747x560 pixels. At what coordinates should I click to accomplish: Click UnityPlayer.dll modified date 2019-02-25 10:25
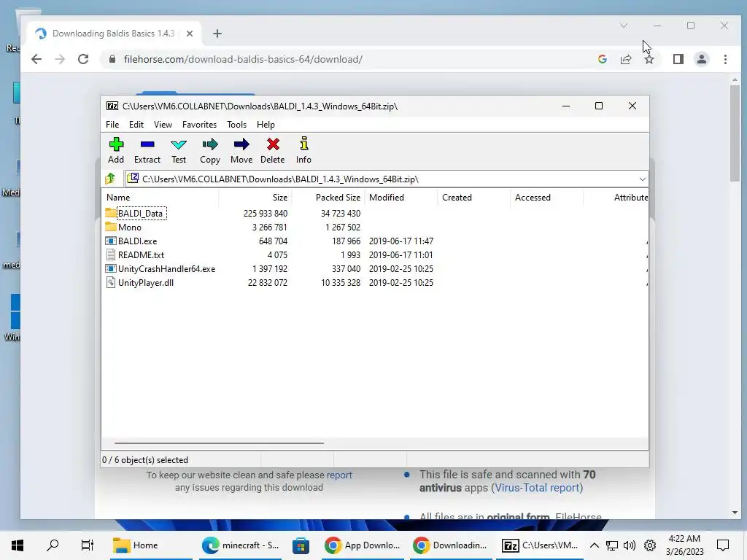pyautogui.click(x=401, y=282)
